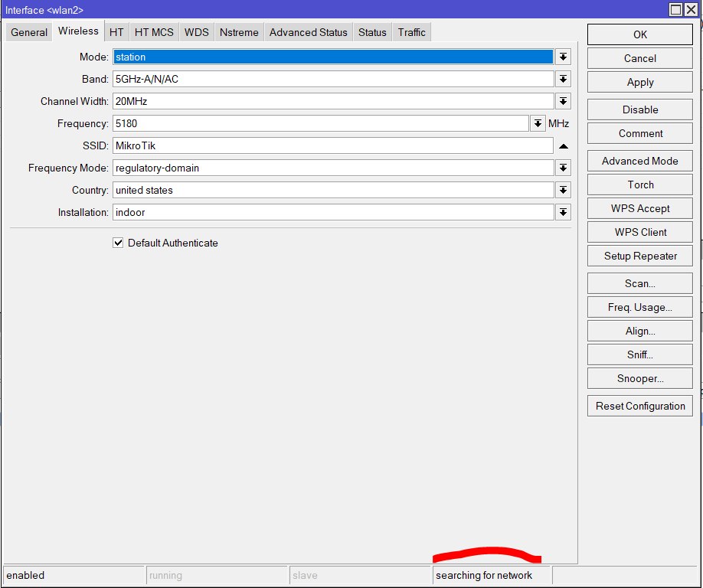This screenshot has height=588, width=703.
Task: Open the HT tab
Action: (116, 32)
